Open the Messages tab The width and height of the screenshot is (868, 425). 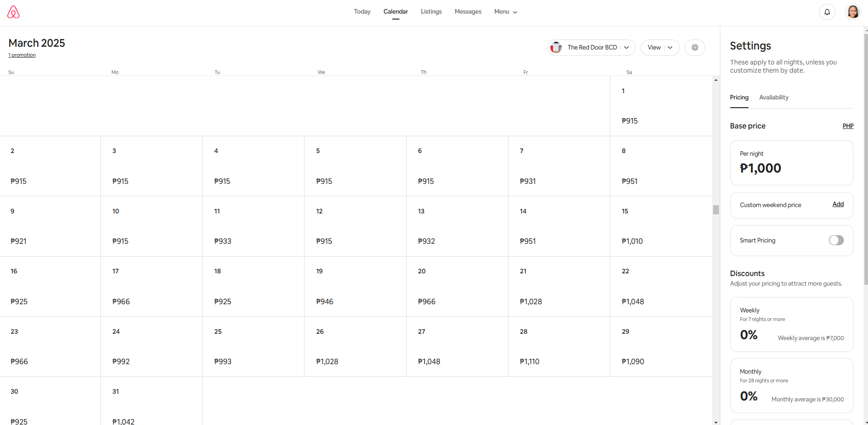(x=468, y=12)
